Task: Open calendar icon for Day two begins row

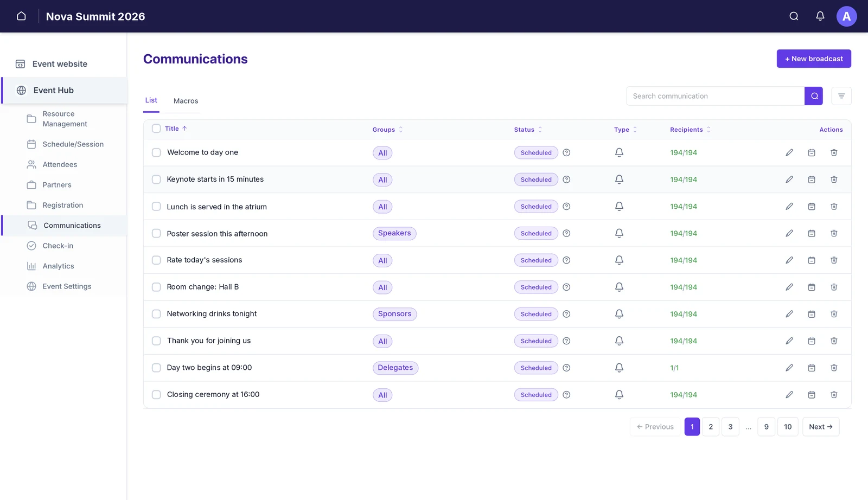Action: [x=812, y=368]
